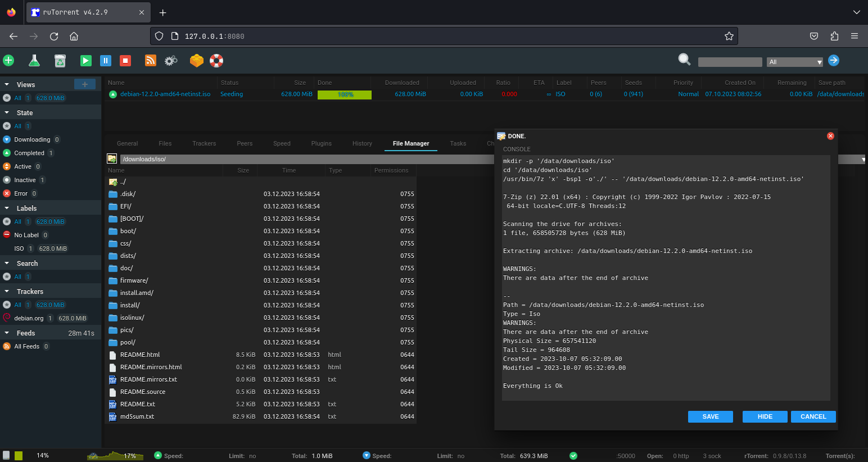Image resolution: width=868 pixels, height=462 pixels.
Task: Click the File Manager home folder icon
Action: 112,159
